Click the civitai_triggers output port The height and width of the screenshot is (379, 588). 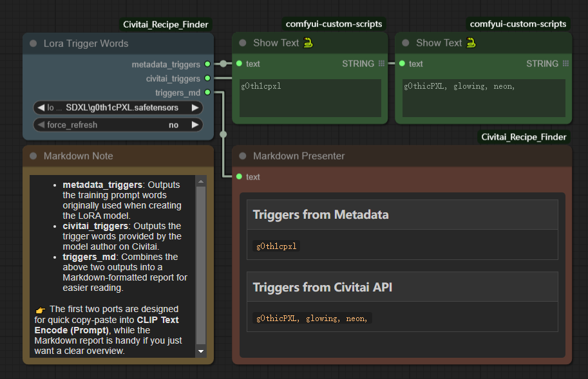tap(207, 79)
